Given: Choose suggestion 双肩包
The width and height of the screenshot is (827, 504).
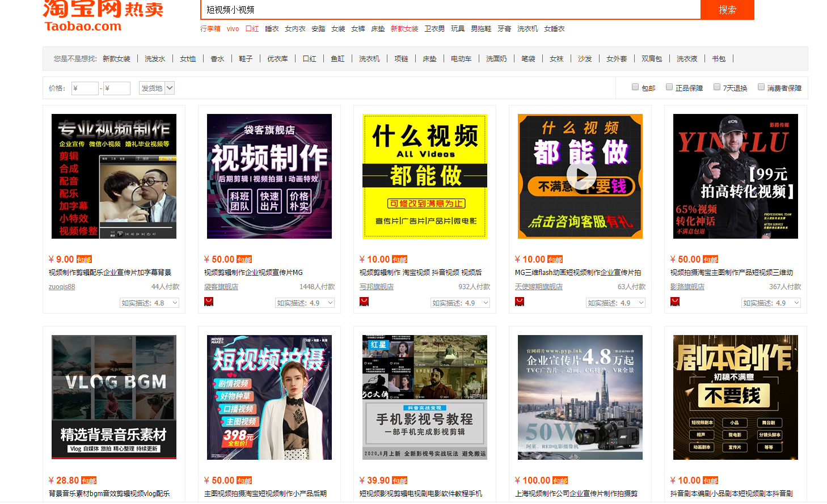Looking at the screenshot, I should pyautogui.click(x=652, y=59).
